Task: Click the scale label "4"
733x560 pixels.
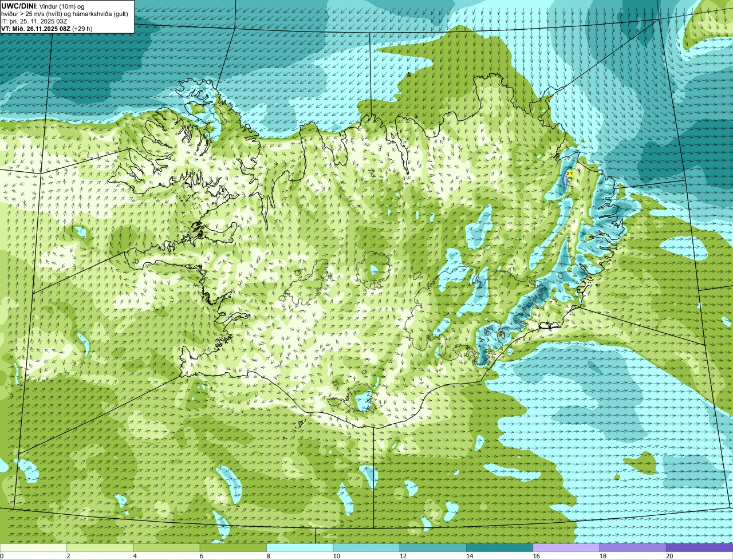Action: click(x=135, y=556)
